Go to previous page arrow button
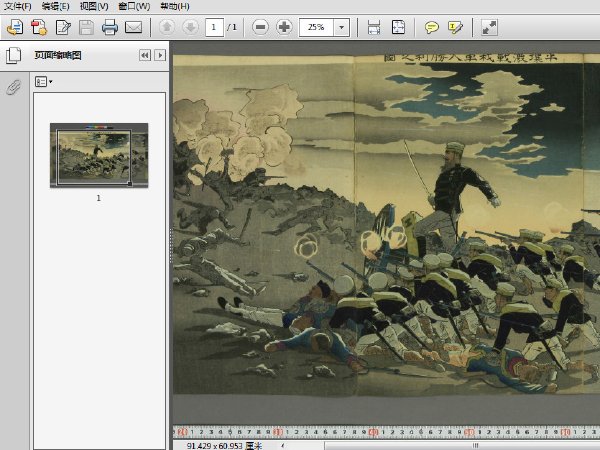This screenshot has height=450, width=600. (x=166, y=27)
